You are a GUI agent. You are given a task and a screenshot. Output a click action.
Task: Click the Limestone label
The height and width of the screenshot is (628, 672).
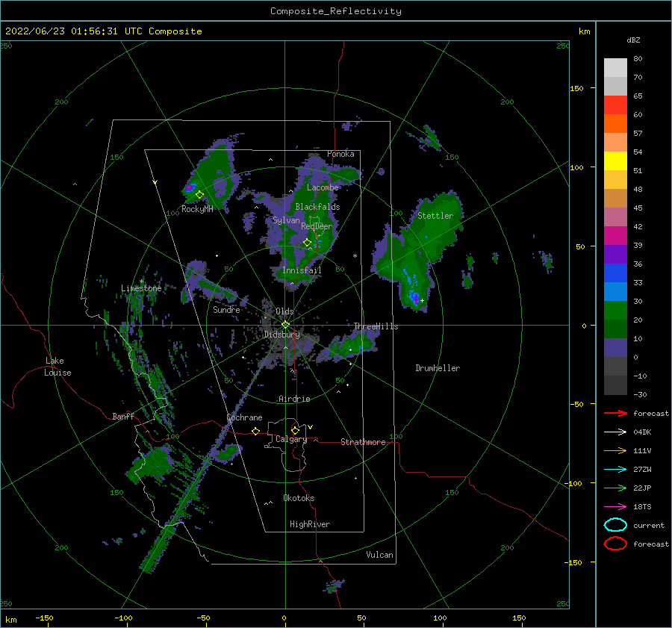pos(141,288)
